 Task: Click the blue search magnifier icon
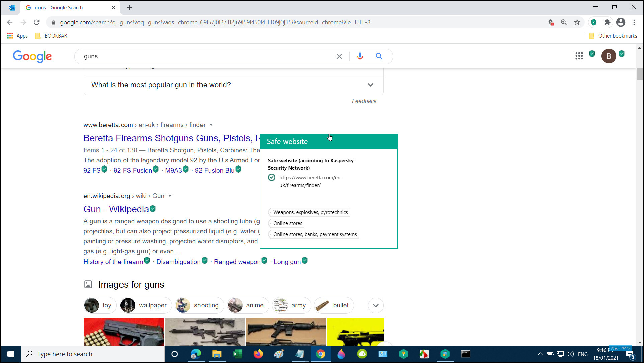point(379,56)
